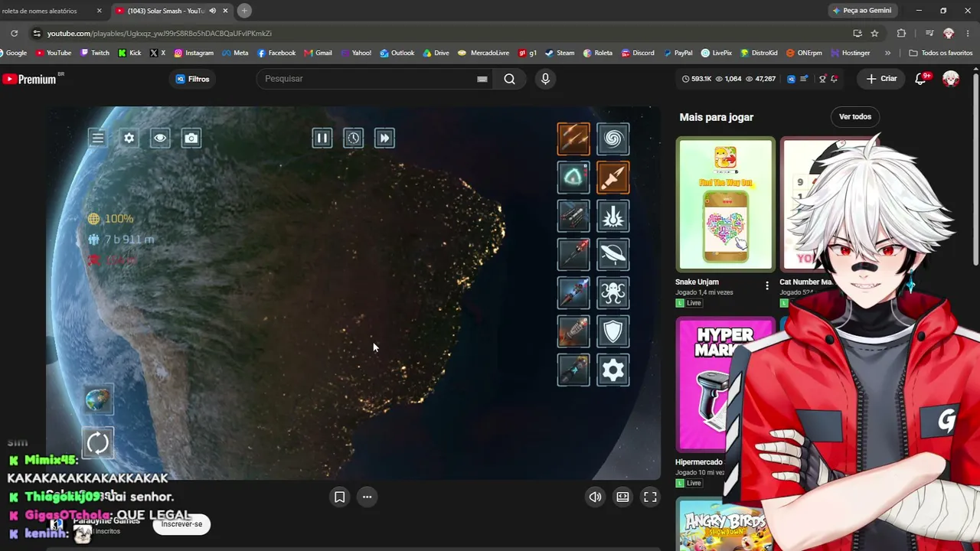Summon the octopus space monster
This screenshot has width=980, height=551.
coord(612,293)
